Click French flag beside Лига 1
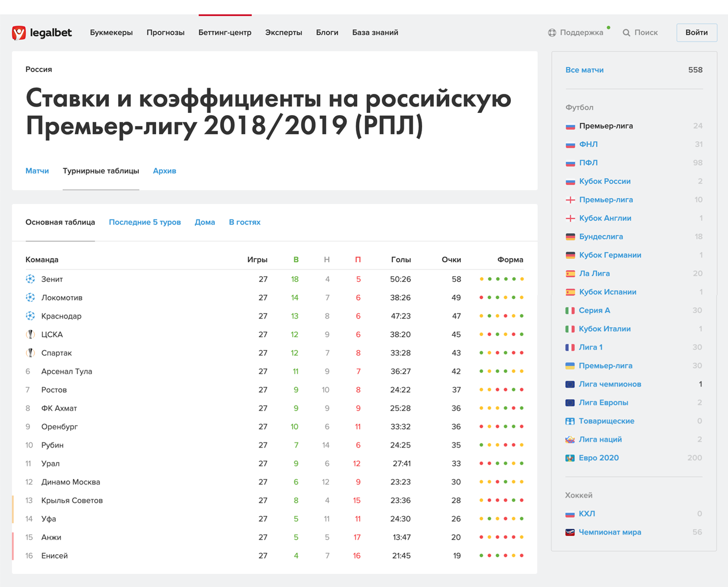728x587 pixels. pos(570,347)
